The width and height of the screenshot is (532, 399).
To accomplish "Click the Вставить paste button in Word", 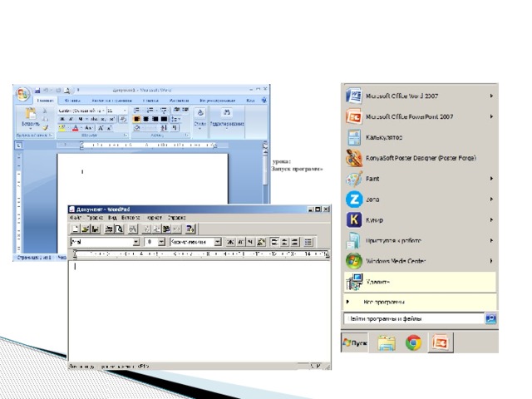I will tap(31, 117).
